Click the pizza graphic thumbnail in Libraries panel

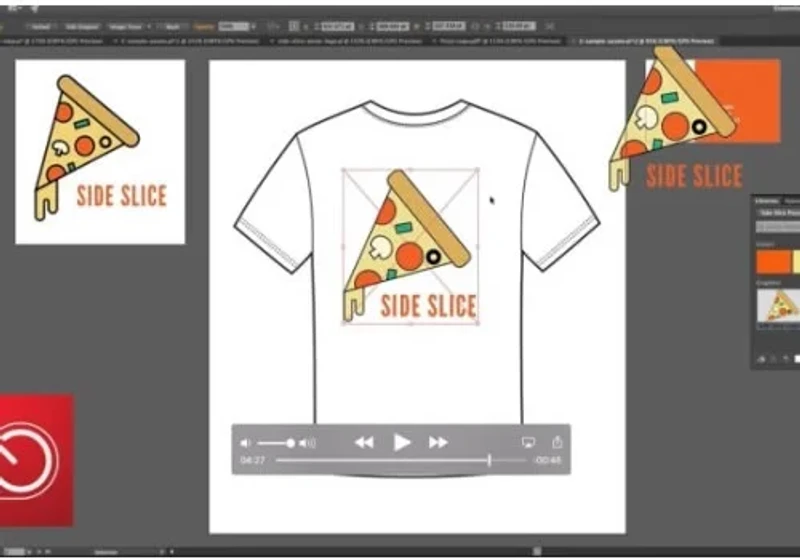778,306
